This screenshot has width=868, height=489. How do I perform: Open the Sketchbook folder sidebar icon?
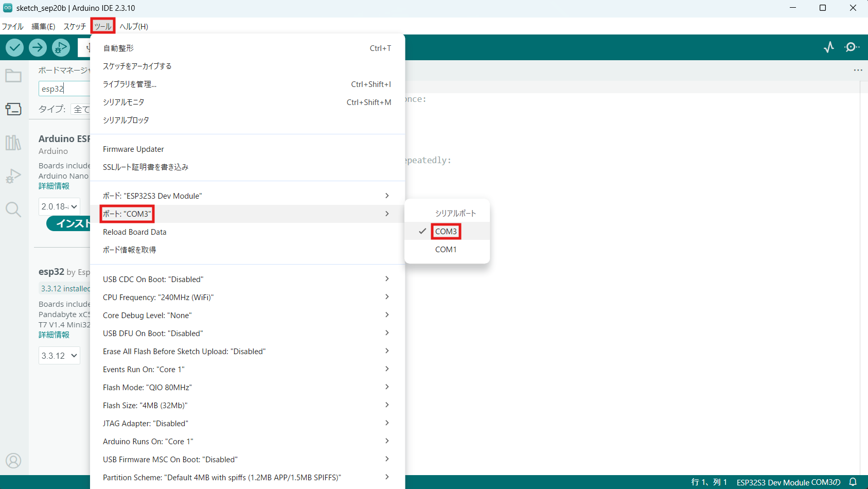(13, 76)
